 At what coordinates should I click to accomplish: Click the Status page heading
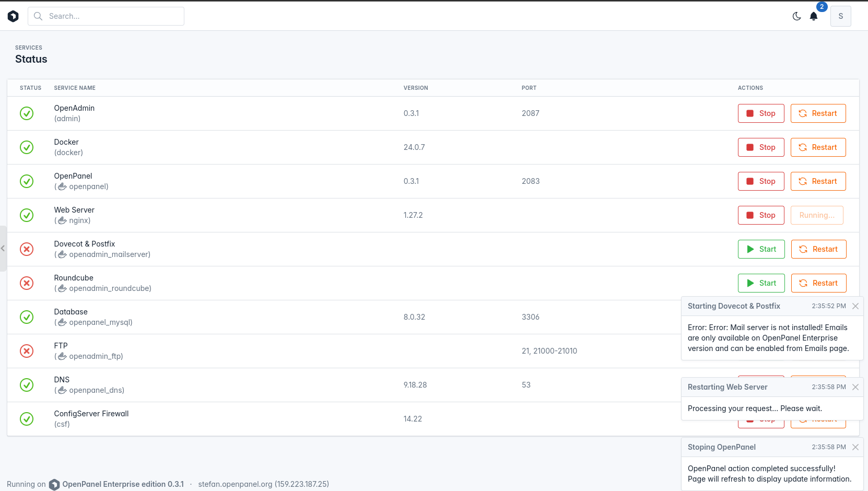(31, 59)
